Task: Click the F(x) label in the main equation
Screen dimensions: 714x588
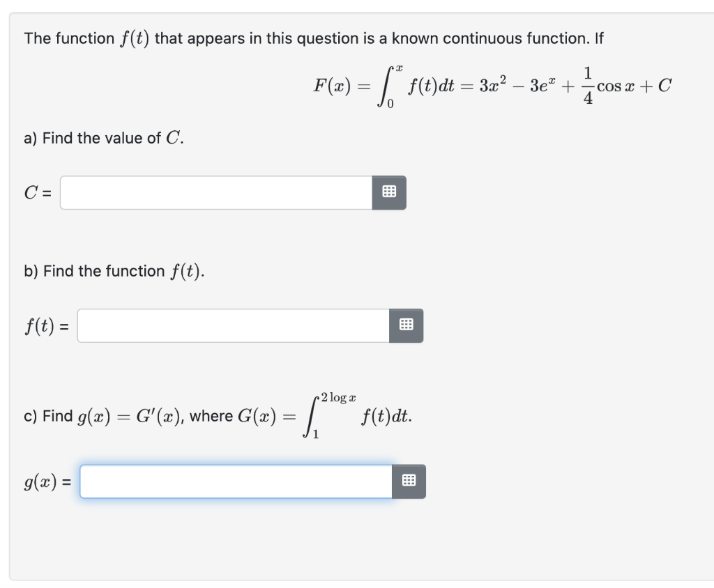Action: pyautogui.click(x=332, y=86)
